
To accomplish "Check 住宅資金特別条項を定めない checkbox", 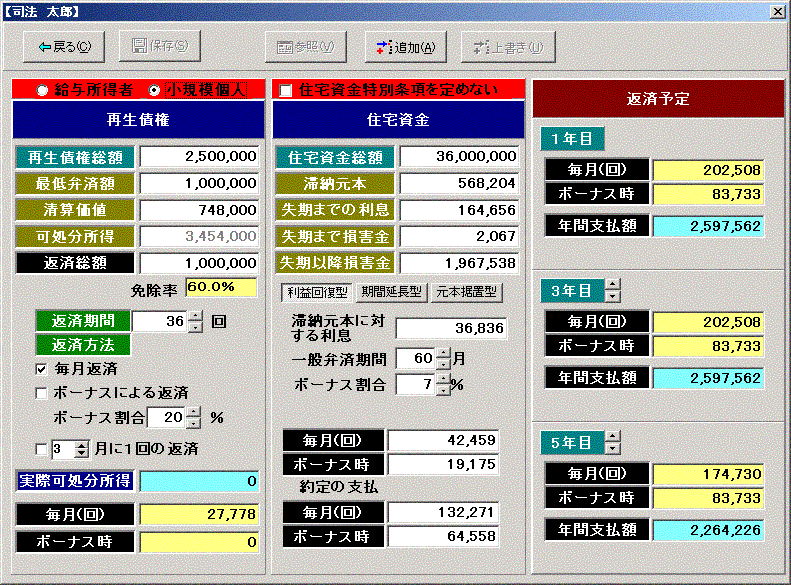I will 286,91.
